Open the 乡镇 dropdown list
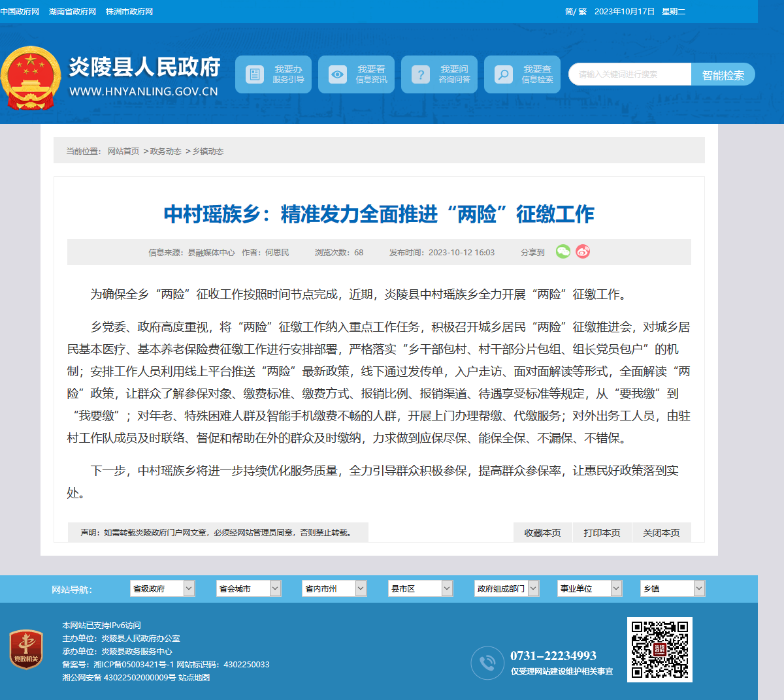The image size is (784, 700). pyautogui.click(x=673, y=588)
